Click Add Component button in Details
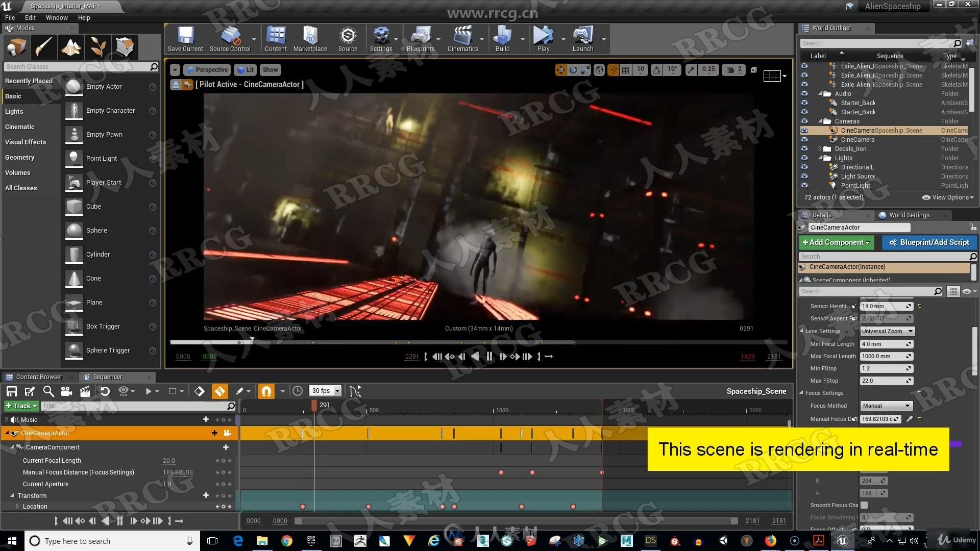This screenshot has width=980, height=551. [836, 242]
